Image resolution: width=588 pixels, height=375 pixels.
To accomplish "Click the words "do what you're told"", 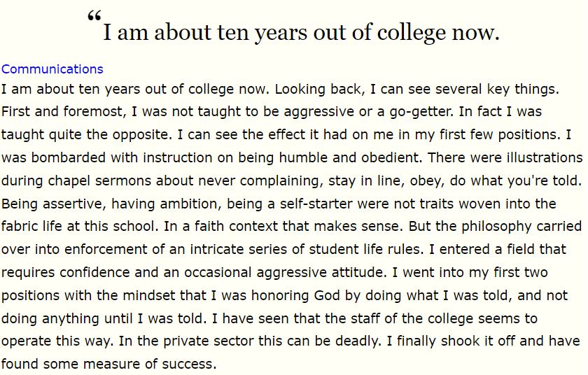I will coord(515,181).
